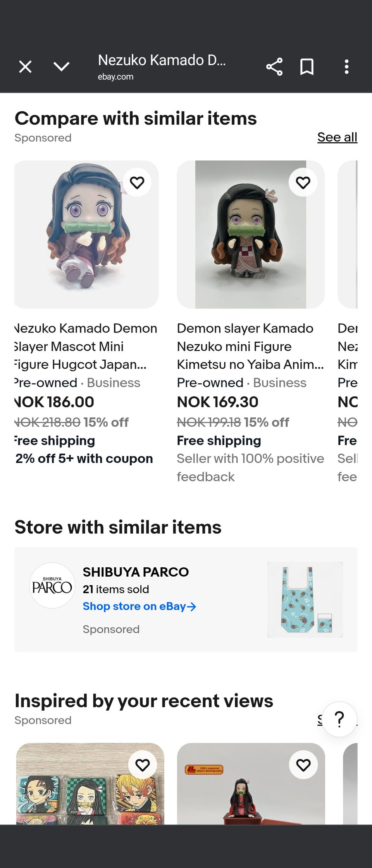Image resolution: width=372 pixels, height=868 pixels.
Task: Open See all similar items link
Action: (337, 137)
